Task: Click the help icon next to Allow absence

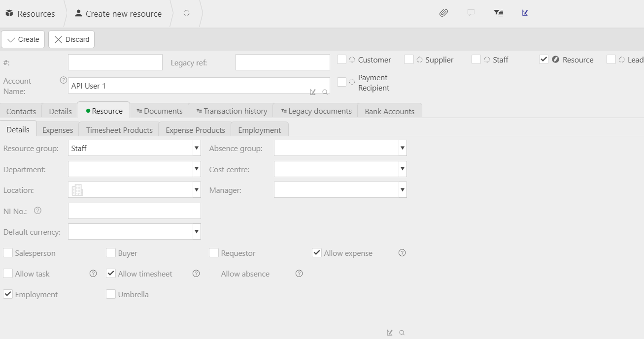Action: click(299, 274)
